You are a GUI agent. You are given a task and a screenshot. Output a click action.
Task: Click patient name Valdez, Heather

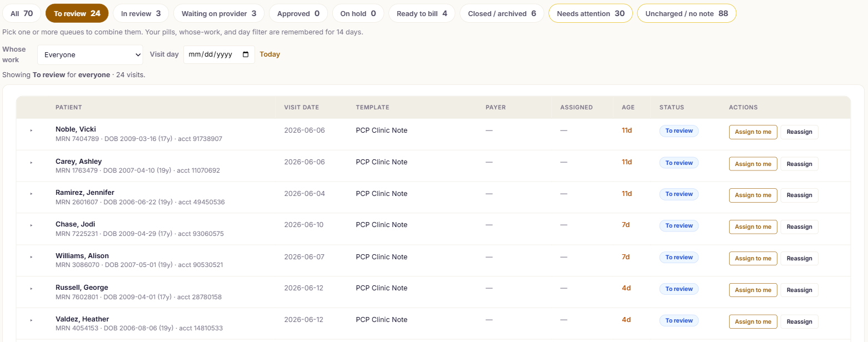(x=82, y=319)
